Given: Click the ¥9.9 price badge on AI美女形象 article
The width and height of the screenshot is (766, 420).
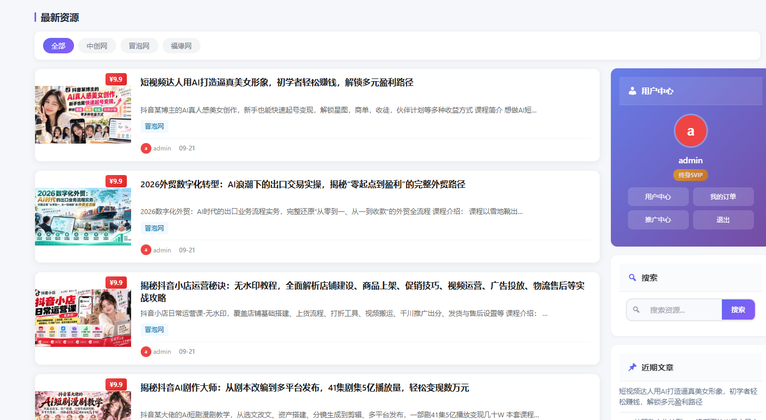Looking at the screenshot, I should (x=116, y=79).
